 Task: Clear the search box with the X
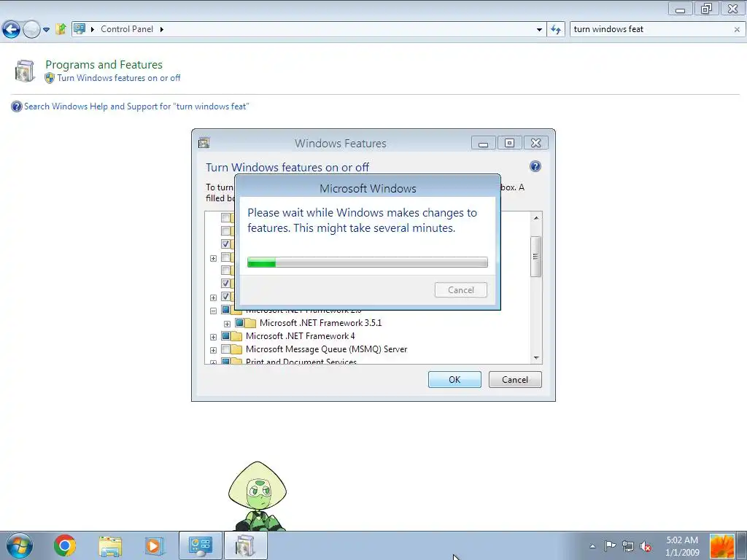click(x=737, y=29)
